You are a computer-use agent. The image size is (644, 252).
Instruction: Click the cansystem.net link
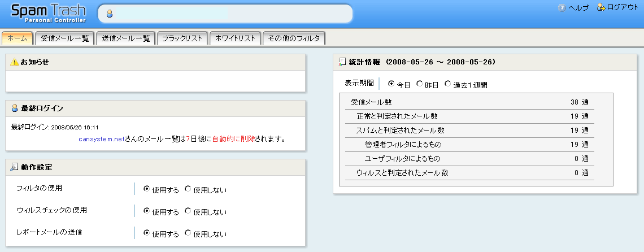tap(102, 139)
